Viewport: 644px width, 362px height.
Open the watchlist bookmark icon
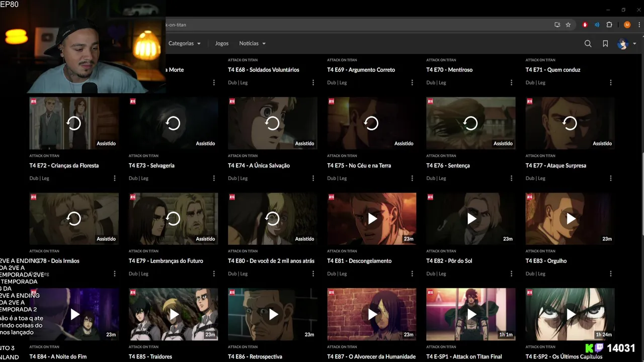pos(605,44)
